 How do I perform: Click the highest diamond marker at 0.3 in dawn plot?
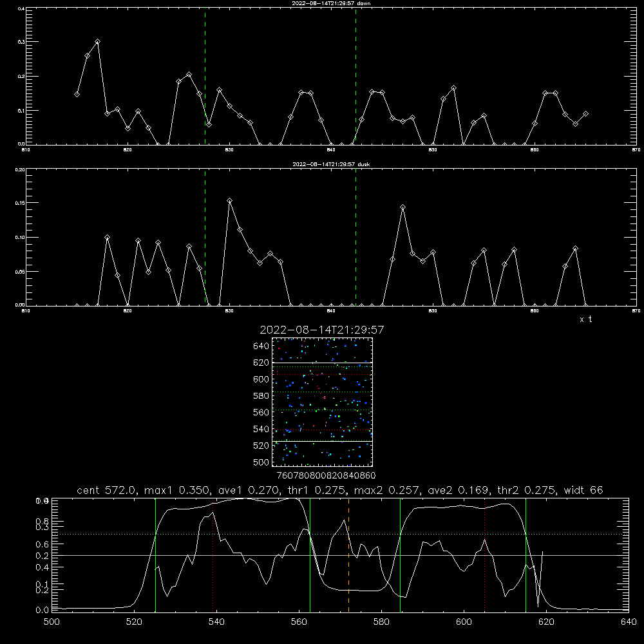coord(97,41)
